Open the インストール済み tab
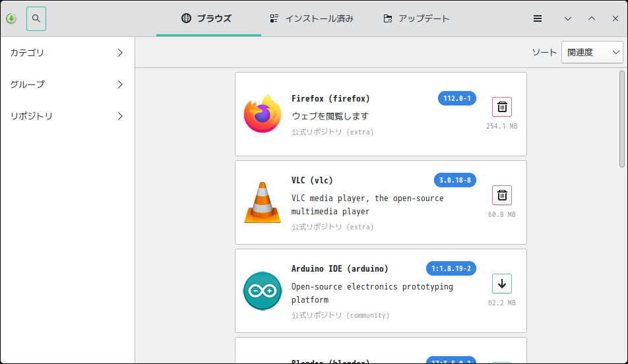This screenshot has width=628, height=364. (x=311, y=18)
